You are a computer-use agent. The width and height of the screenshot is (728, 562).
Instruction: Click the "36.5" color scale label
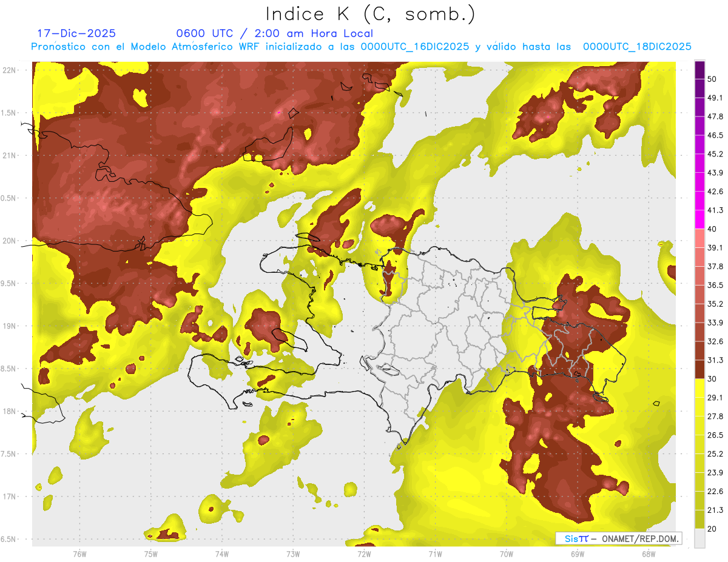pos(715,285)
